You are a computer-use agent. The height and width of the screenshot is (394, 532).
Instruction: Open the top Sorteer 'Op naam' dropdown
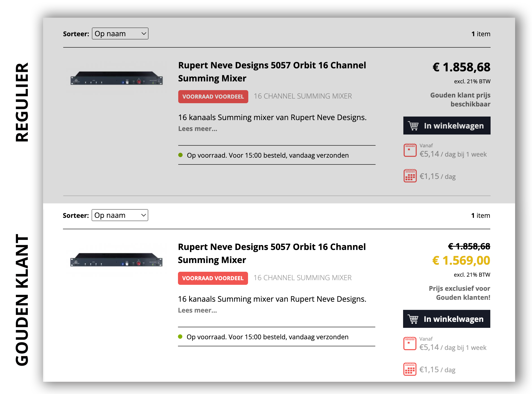(120, 34)
